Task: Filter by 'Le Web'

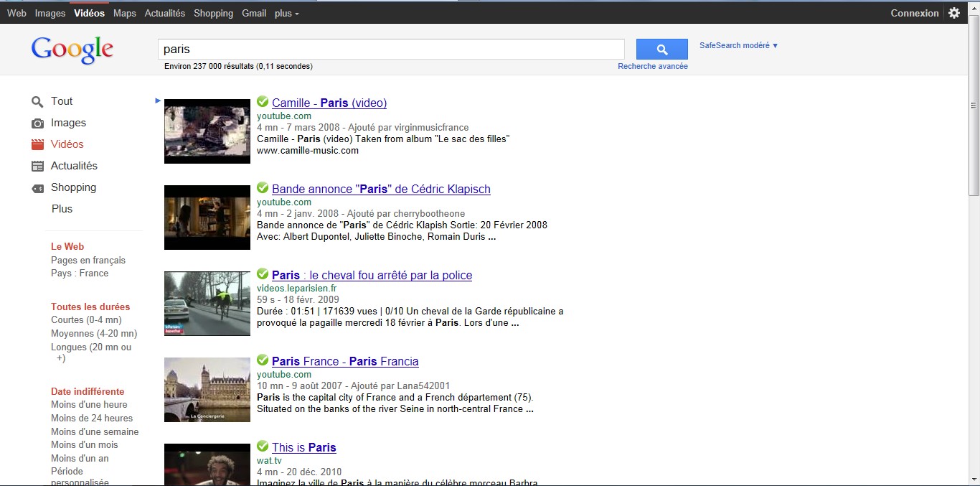Action: (67, 246)
